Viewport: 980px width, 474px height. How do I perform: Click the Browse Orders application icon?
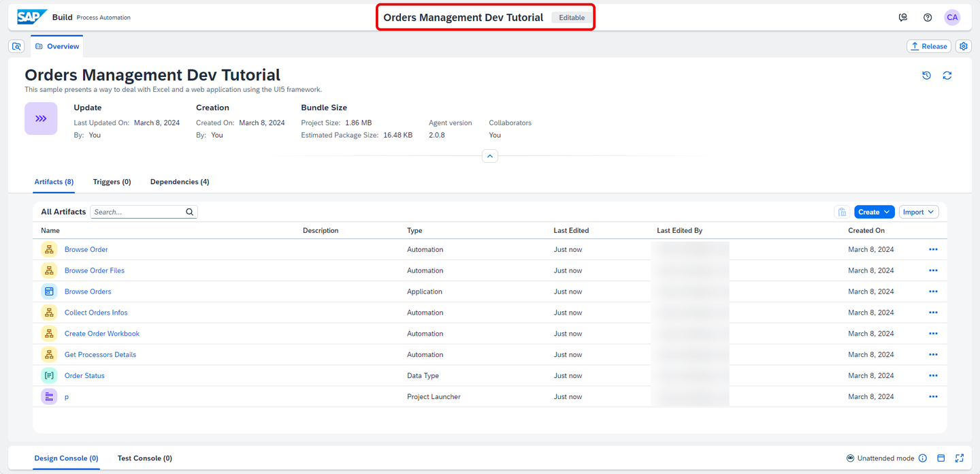[49, 291]
